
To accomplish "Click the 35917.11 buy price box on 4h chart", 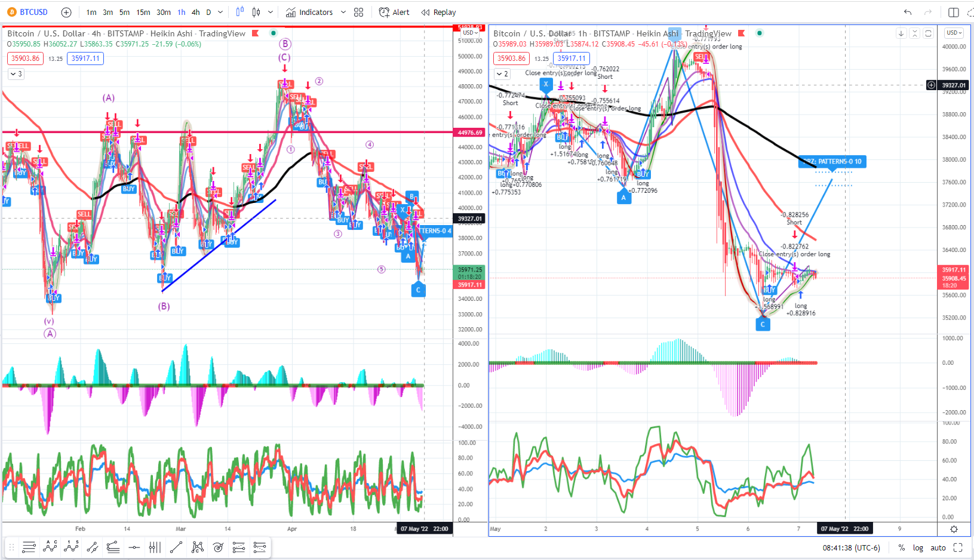I will pyautogui.click(x=85, y=59).
